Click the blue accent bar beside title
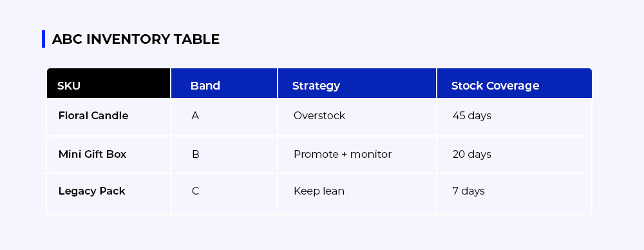The width and height of the screenshot is (644, 250). (44, 39)
